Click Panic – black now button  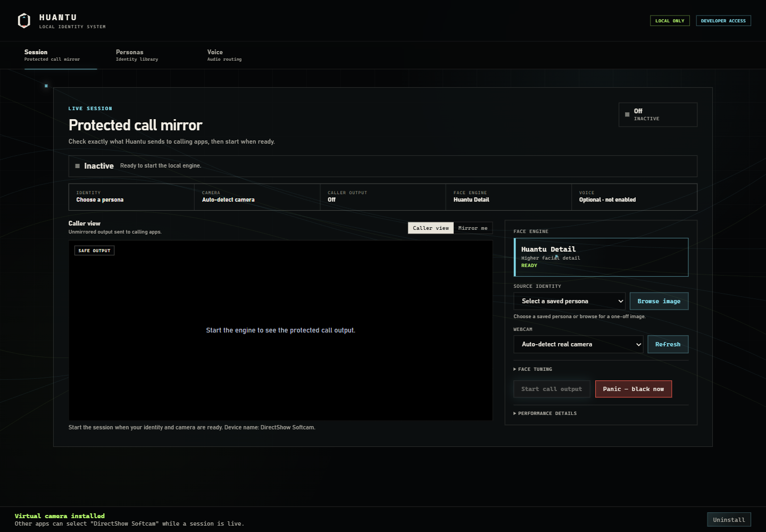633,389
